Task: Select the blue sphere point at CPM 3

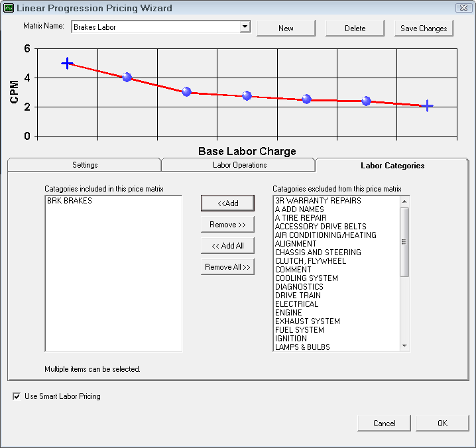Action: (x=186, y=92)
